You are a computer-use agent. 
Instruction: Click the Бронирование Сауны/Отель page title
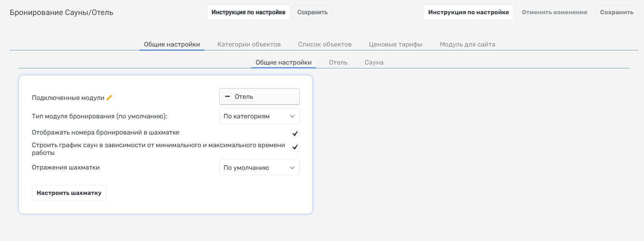62,12
